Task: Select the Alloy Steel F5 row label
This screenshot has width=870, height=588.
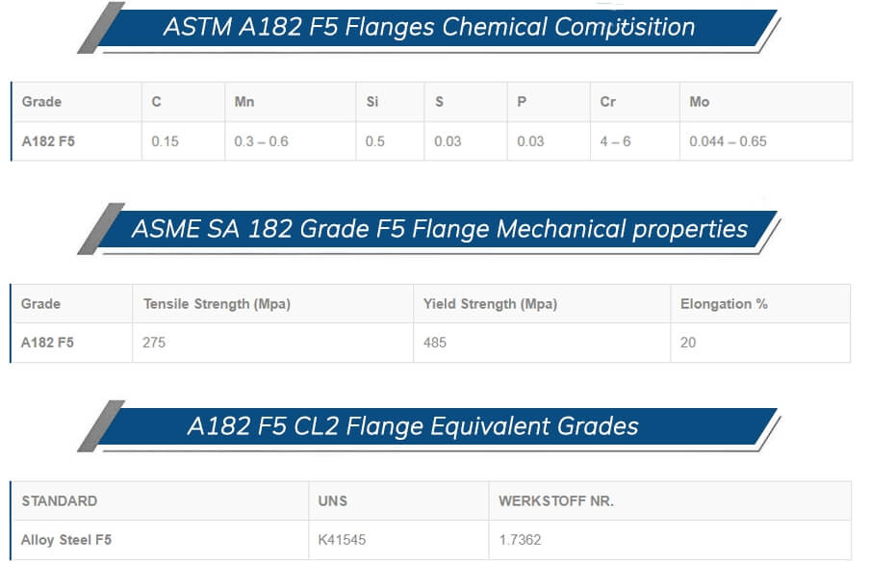Action: click(x=66, y=540)
